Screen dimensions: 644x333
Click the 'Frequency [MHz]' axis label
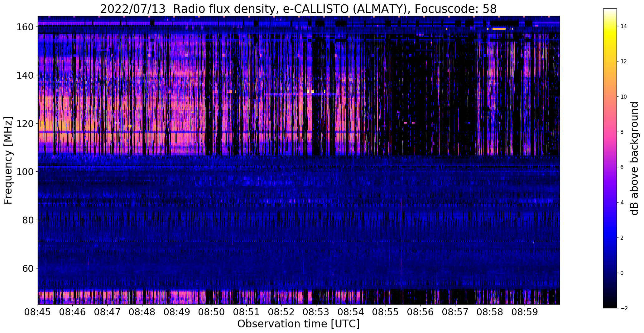[x=8, y=160]
